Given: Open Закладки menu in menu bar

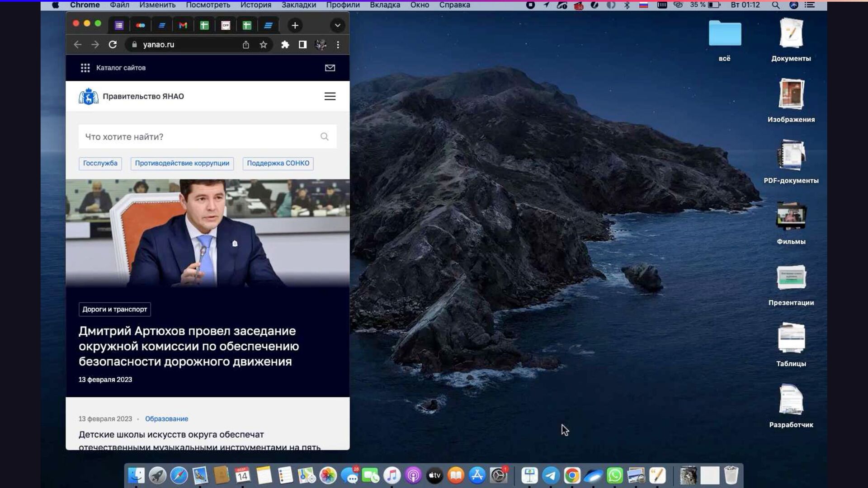Looking at the screenshot, I should coord(298,5).
